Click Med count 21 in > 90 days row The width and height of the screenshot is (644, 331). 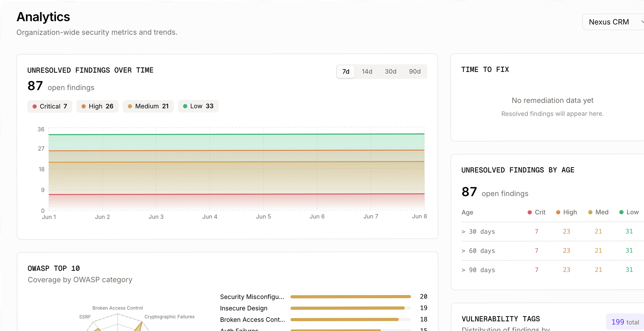tap(598, 270)
